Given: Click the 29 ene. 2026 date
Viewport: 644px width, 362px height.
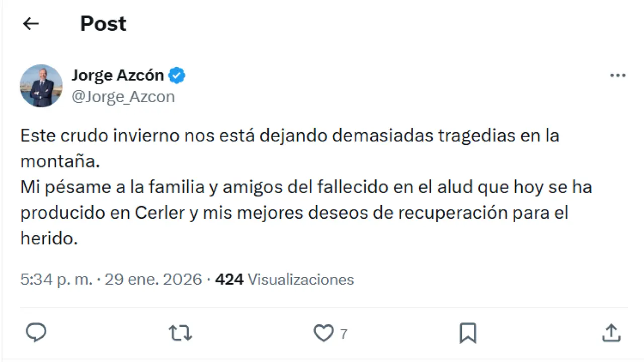Looking at the screenshot, I should 153,280.
